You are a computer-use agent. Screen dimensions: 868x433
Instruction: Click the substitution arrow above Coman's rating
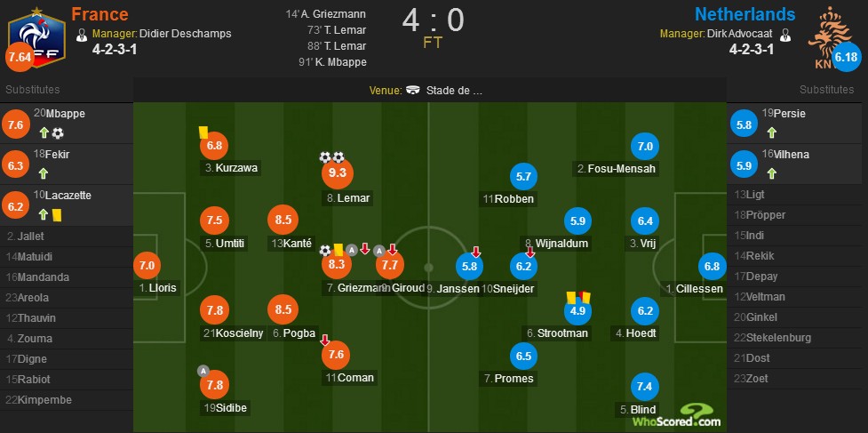(325, 340)
